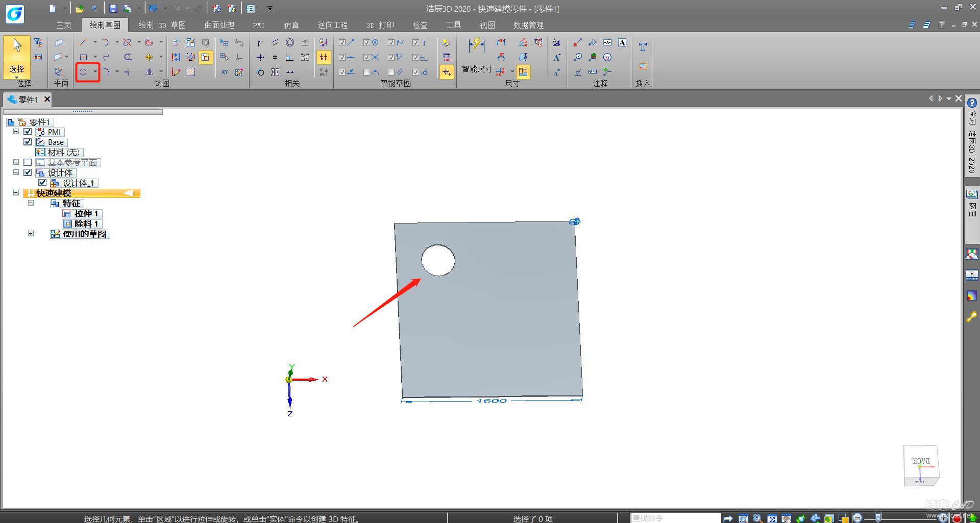Click the Lock relation padlock icon
The width and height of the screenshot is (980, 523).
tap(305, 43)
